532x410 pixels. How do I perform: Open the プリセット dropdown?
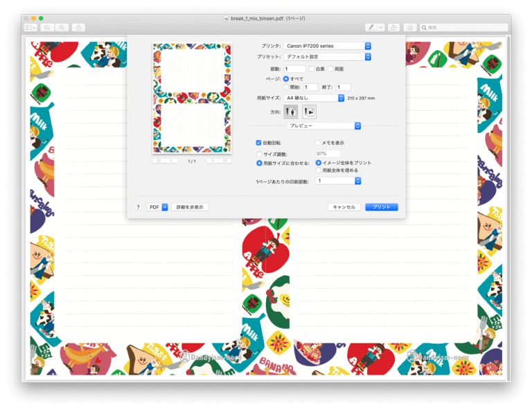click(x=328, y=57)
